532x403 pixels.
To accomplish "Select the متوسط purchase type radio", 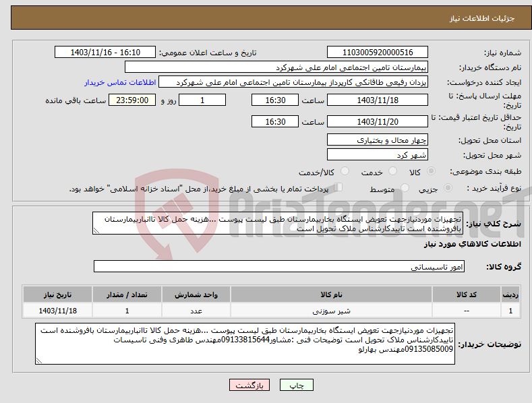I will click(x=405, y=188).
